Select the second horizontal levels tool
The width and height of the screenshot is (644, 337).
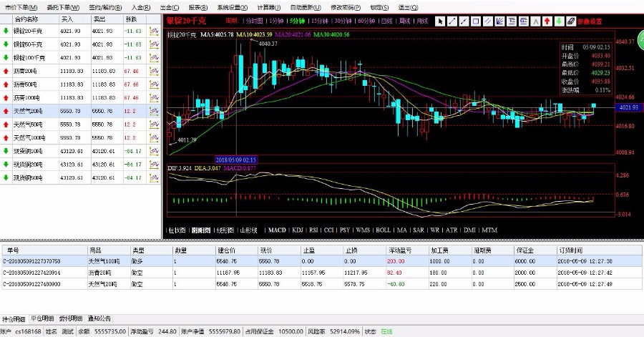[523, 21]
